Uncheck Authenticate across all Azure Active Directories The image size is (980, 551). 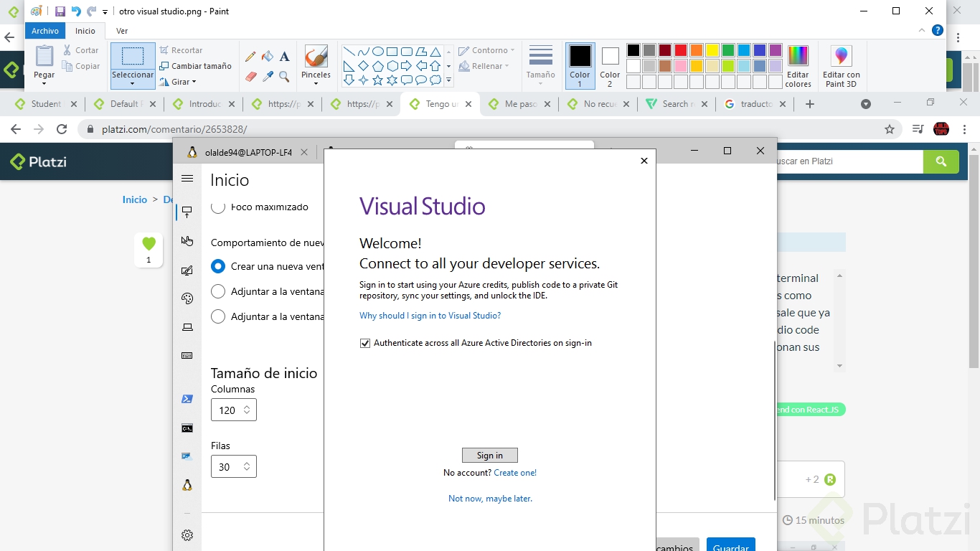[365, 343]
